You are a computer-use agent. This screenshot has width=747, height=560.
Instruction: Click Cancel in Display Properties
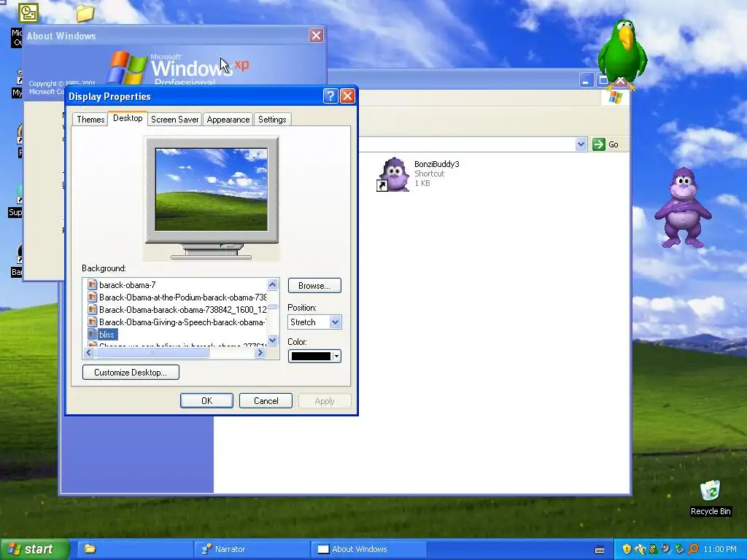[266, 400]
